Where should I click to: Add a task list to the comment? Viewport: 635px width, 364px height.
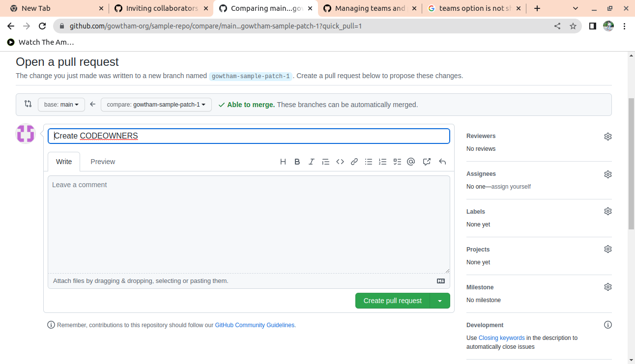tap(397, 162)
